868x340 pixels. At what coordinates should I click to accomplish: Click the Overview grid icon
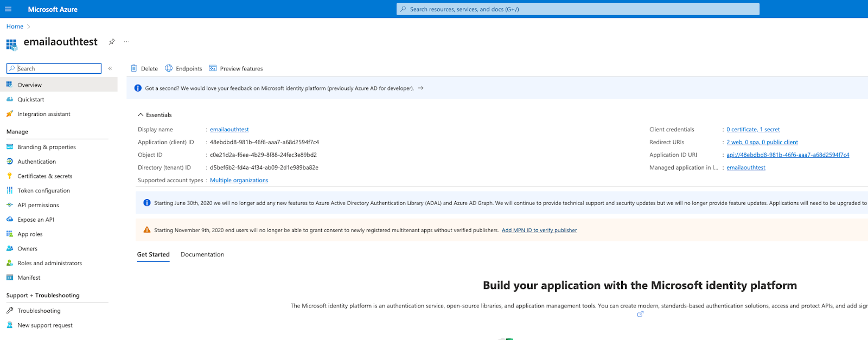click(x=9, y=85)
